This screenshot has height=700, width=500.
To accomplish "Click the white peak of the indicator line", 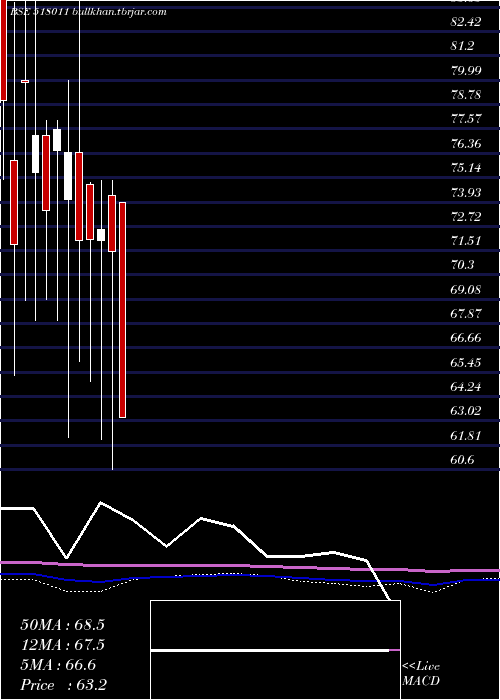I will coord(101,503).
